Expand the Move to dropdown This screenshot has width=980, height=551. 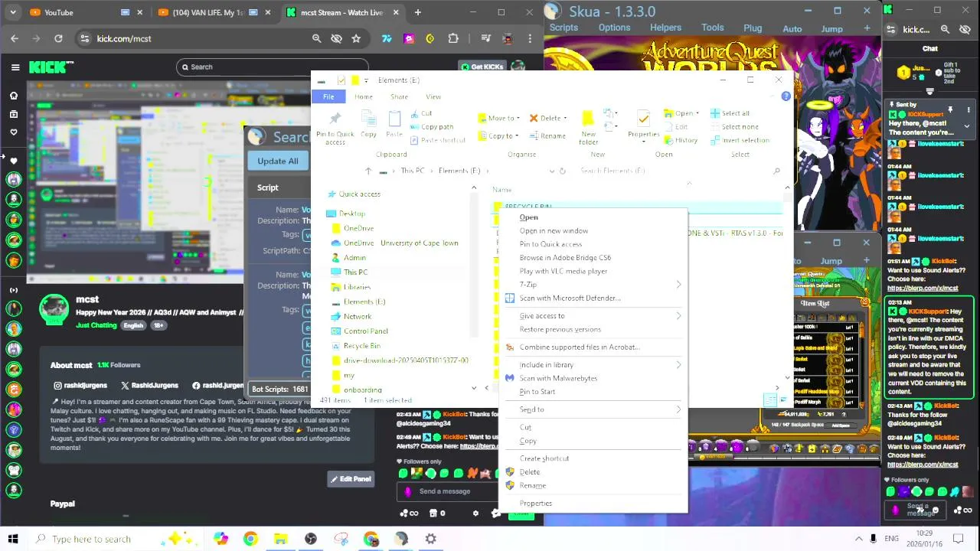point(518,118)
